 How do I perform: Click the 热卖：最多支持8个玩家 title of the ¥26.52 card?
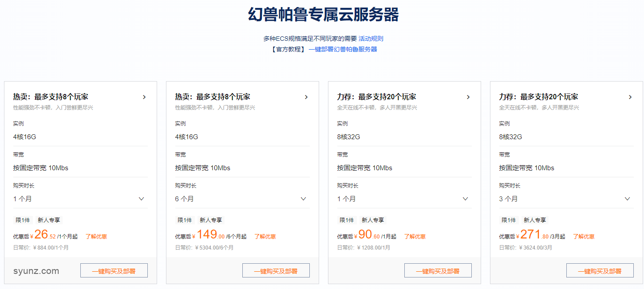(51, 97)
